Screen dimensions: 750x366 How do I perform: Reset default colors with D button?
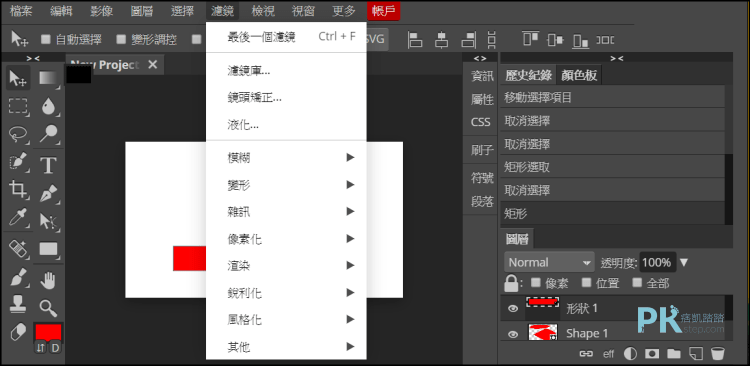(x=55, y=348)
